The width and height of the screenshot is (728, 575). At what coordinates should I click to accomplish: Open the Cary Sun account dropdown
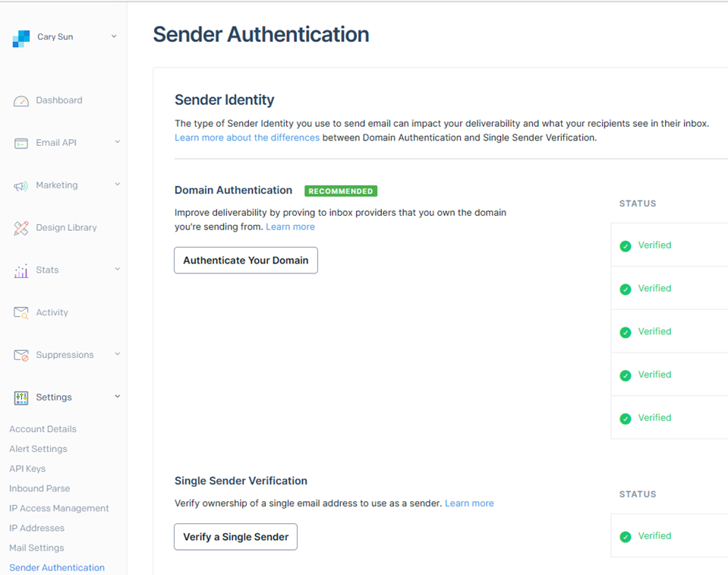pos(114,36)
